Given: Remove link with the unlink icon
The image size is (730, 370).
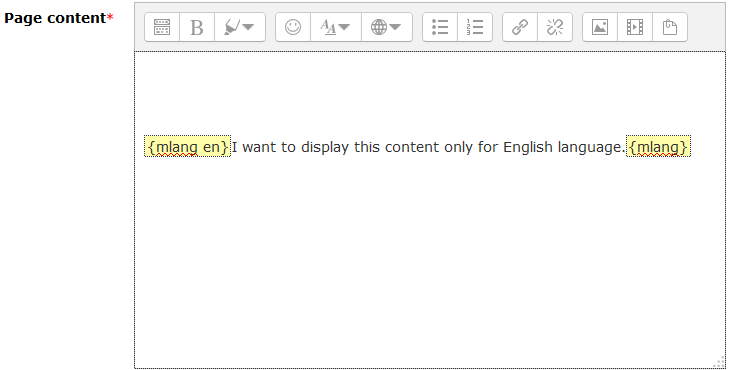Looking at the screenshot, I should 555,27.
